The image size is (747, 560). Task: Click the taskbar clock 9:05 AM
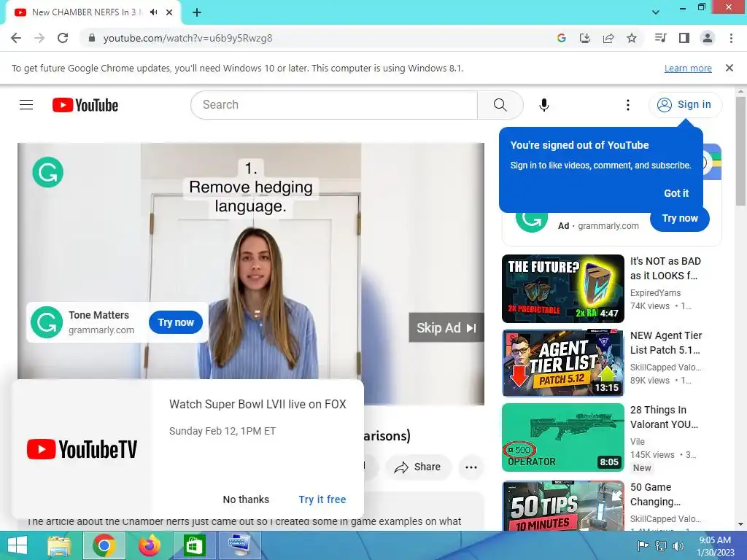715,545
